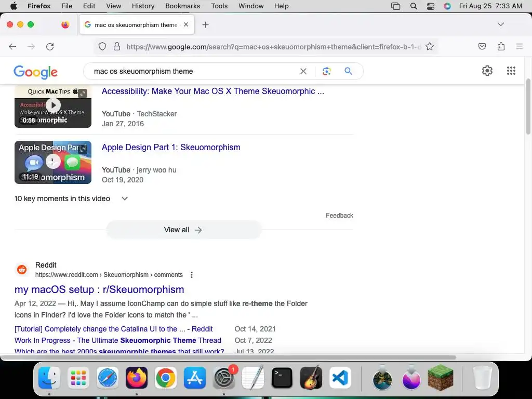Open the History menu
The image size is (532, 399).
pos(143,6)
